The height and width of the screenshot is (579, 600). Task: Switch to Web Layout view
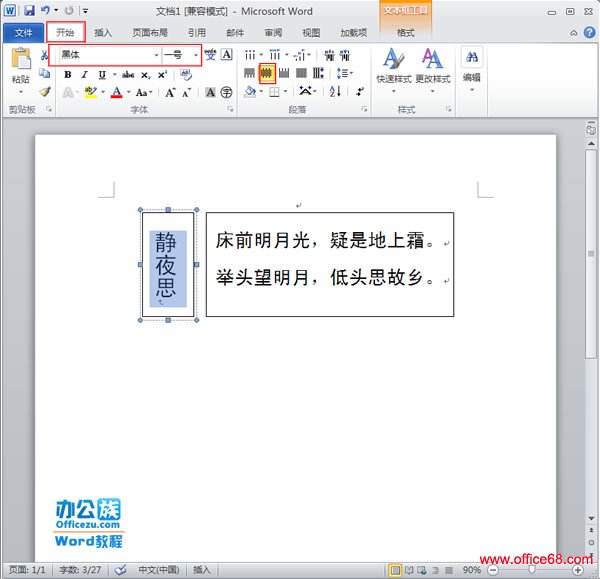point(422,571)
